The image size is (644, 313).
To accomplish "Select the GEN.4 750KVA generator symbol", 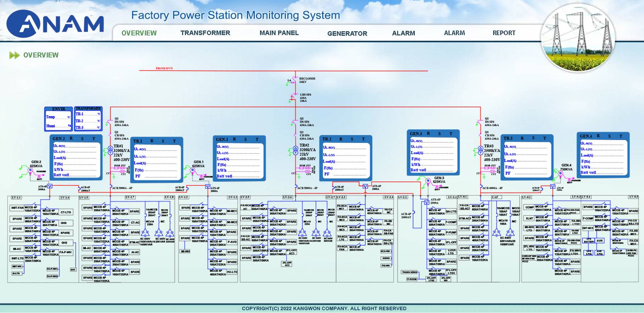I will pyautogui.click(x=560, y=174).
